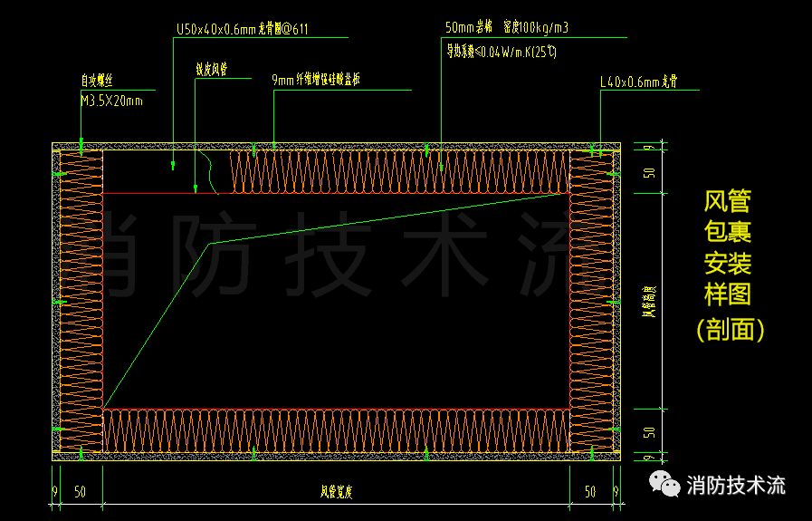This screenshot has height=521, width=812.
Task: Click the bottom-left 50 dimension value
Action: click(80, 492)
